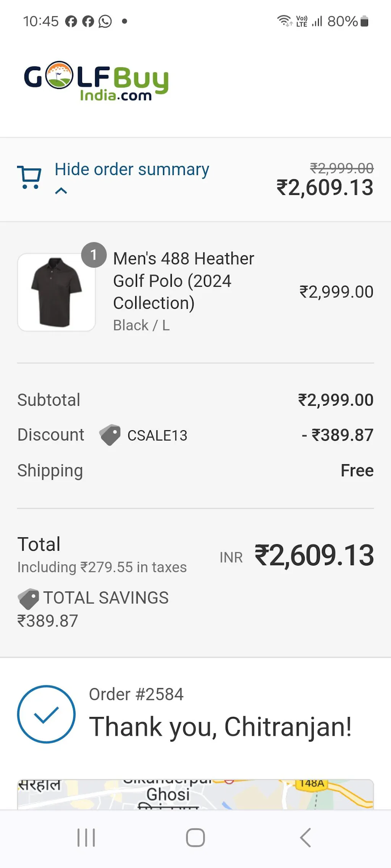Tap the CSALE13 discount code label

point(157,436)
